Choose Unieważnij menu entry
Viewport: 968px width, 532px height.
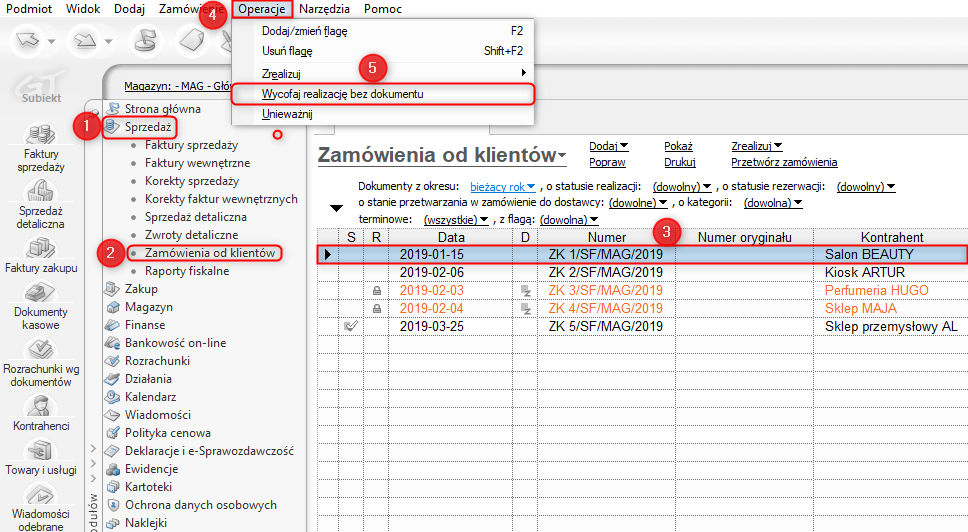tap(383, 114)
